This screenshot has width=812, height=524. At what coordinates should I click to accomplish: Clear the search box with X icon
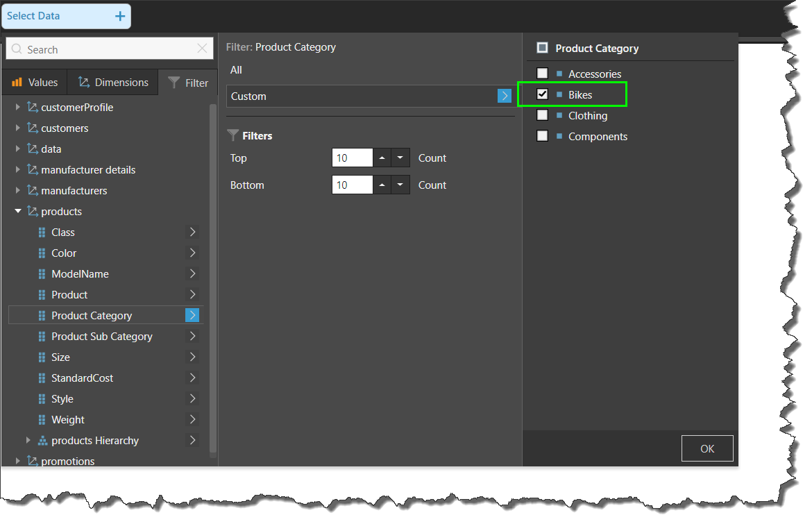tap(202, 49)
